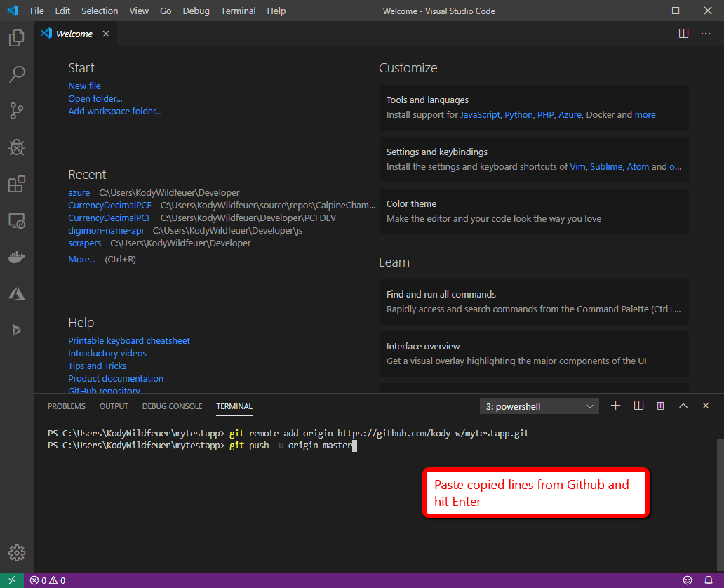
Task: Open editor More Actions ellipsis
Action: coord(706,34)
